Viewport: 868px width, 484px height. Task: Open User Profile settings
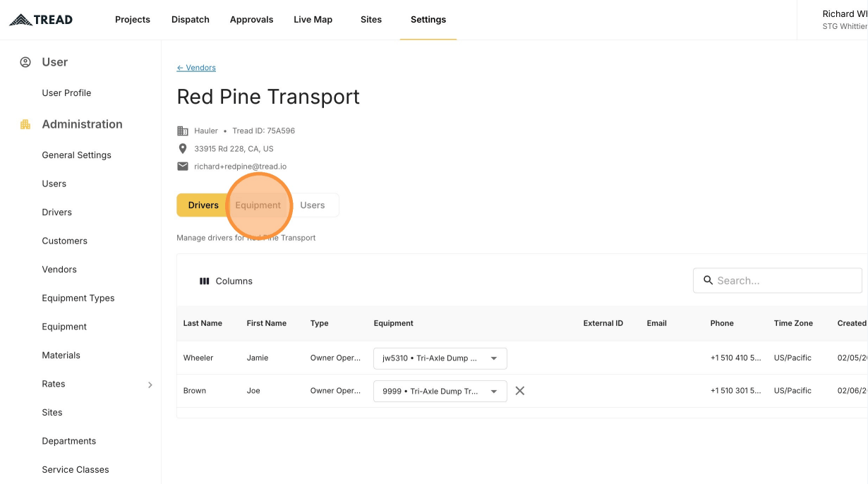(x=66, y=93)
